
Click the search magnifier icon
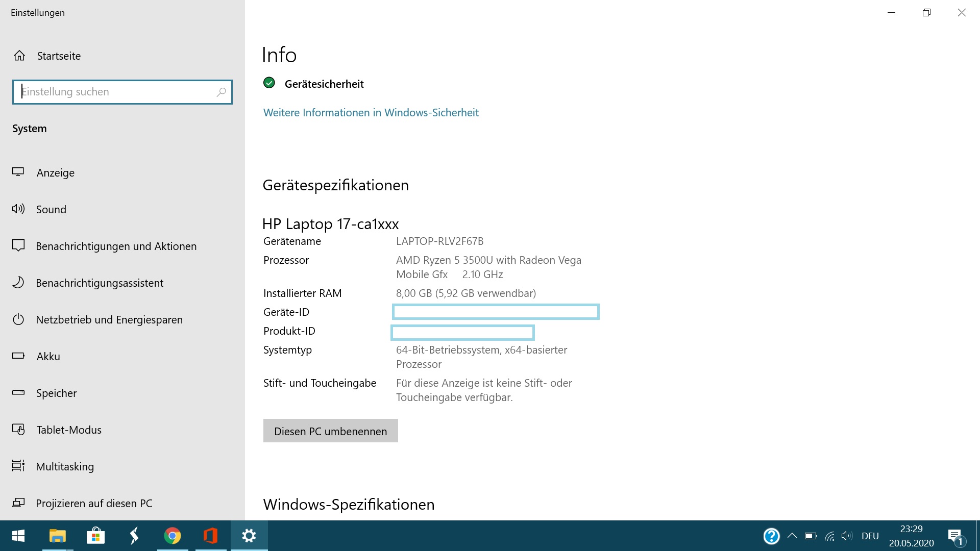[221, 92]
